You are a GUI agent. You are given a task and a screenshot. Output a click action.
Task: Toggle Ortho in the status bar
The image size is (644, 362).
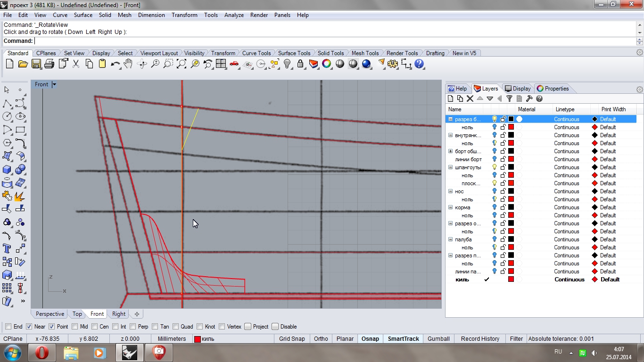click(x=321, y=339)
